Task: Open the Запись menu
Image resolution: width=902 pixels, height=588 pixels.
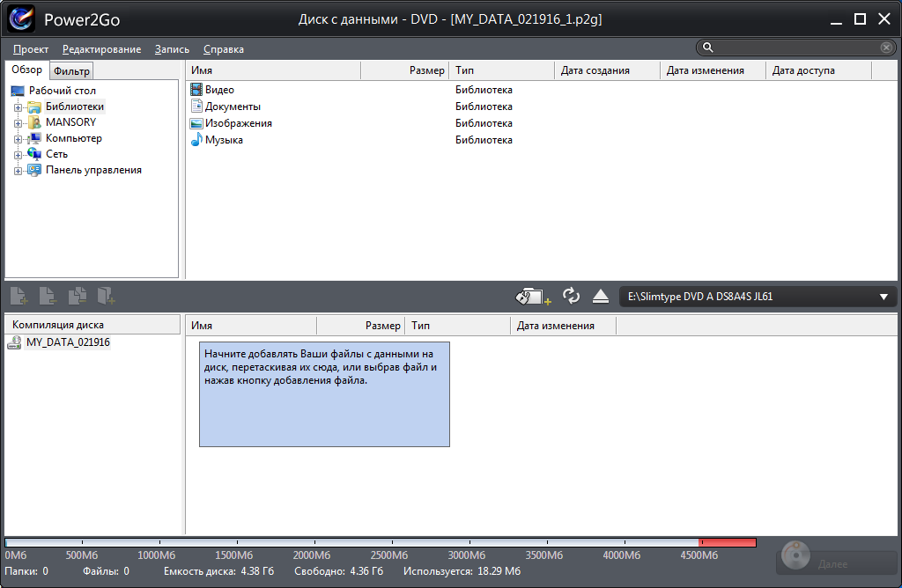Action: click(x=171, y=49)
